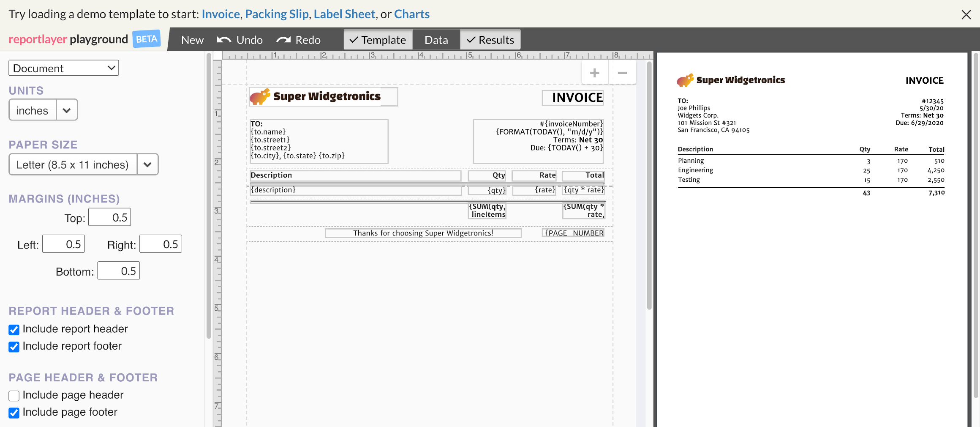Open the paper size dropdown arrow
The width and height of the screenshot is (980, 427).
click(147, 164)
